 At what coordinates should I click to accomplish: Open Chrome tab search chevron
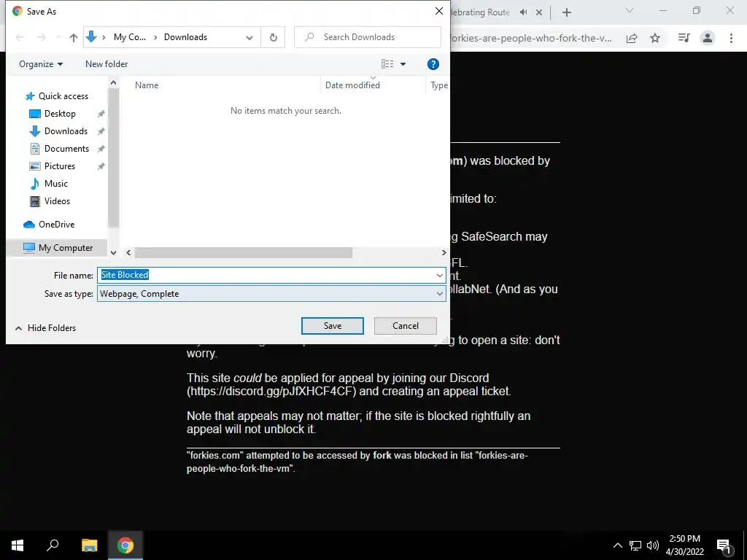click(x=630, y=10)
